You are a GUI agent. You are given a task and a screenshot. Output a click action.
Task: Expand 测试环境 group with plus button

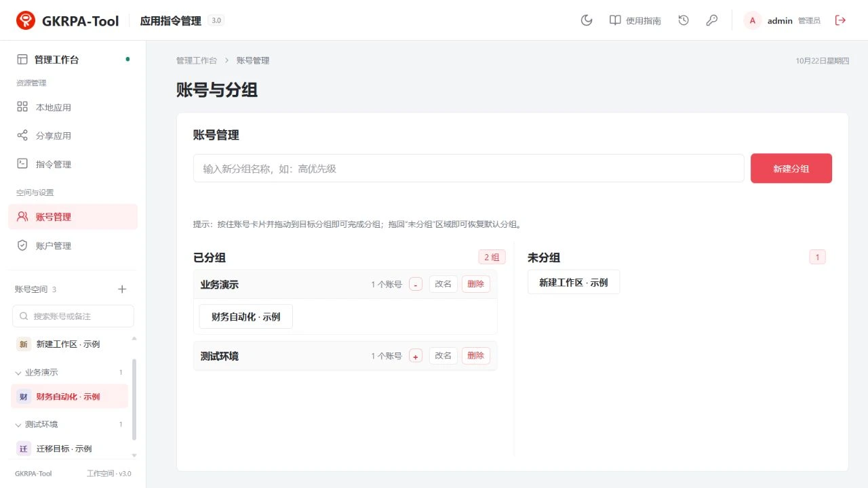pos(416,357)
